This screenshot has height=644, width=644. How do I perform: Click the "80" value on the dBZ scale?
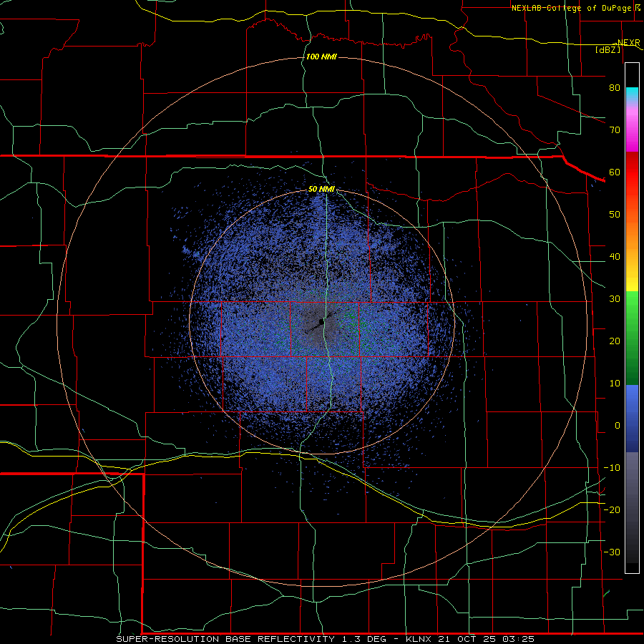coord(615,87)
